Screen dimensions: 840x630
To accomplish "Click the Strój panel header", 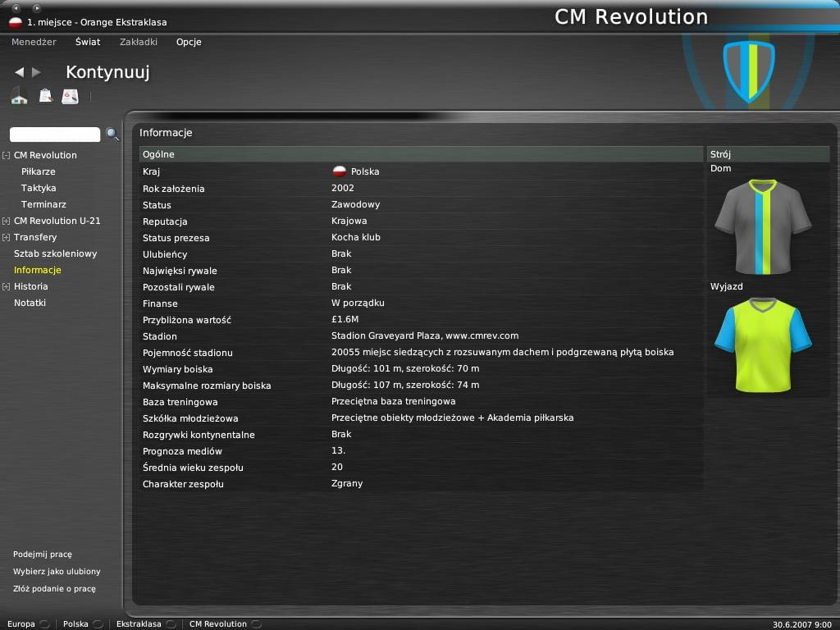I will [768, 154].
